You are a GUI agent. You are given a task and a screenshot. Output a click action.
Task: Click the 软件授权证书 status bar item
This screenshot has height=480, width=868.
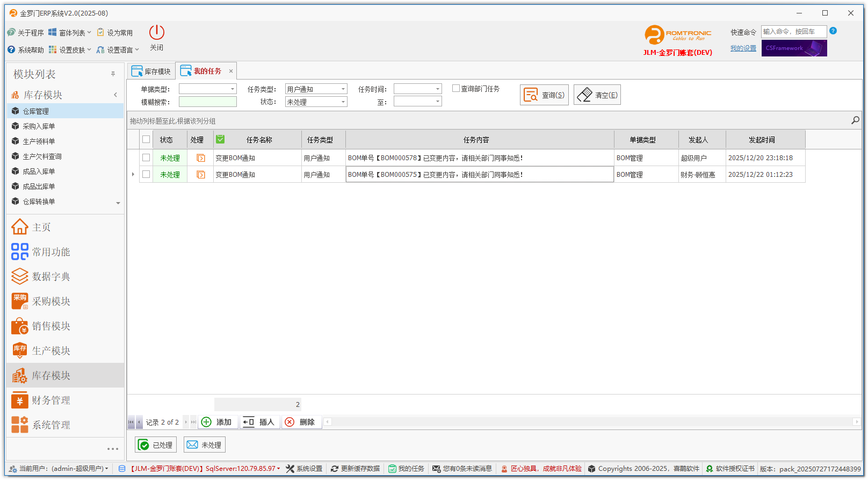(730, 469)
